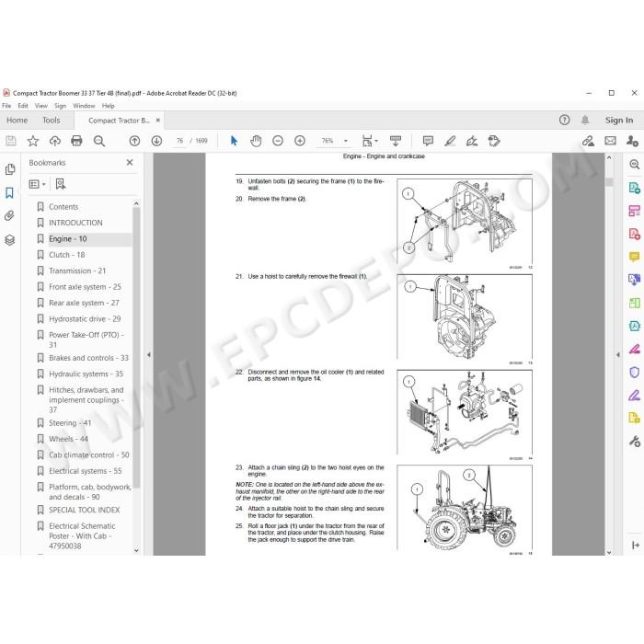Click the bookmarks list scrollbar
644x644 pixels.
tap(136, 349)
